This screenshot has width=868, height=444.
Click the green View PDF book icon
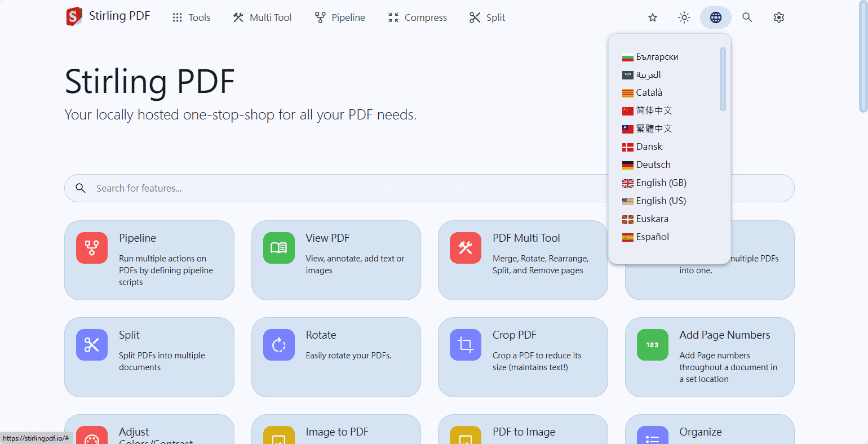point(279,248)
